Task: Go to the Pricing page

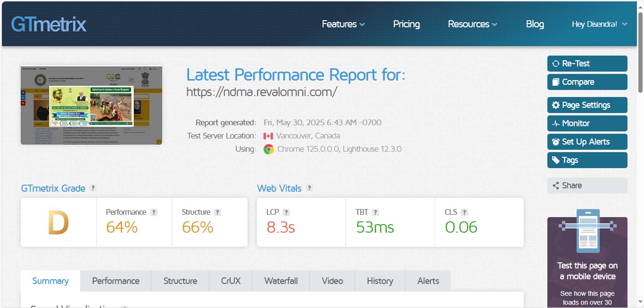Action: pyautogui.click(x=406, y=24)
